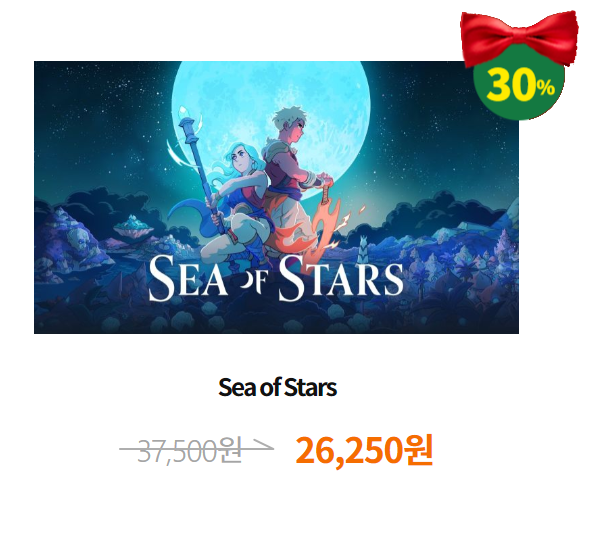The height and width of the screenshot is (543, 600).
Task: Click the red ribbon bow decoration
Action: [x=520, y=38]
